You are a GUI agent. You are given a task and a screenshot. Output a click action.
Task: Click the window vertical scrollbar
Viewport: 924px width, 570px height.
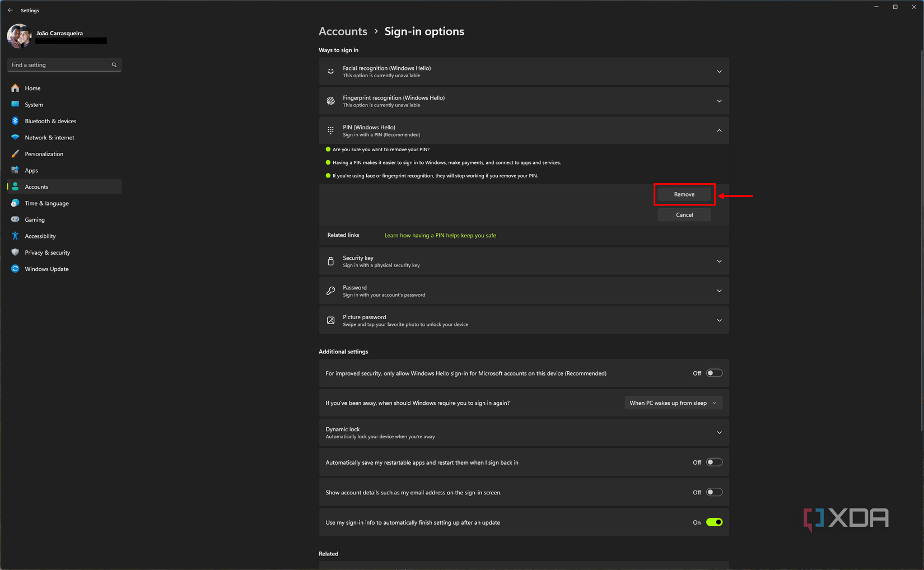tap(921, 241)
